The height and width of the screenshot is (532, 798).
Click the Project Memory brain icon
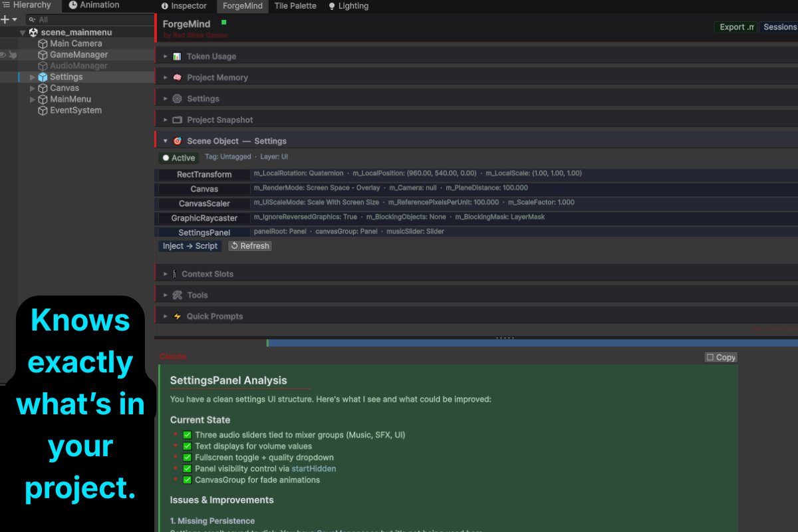pyautogui.click(x=177, y=78)
